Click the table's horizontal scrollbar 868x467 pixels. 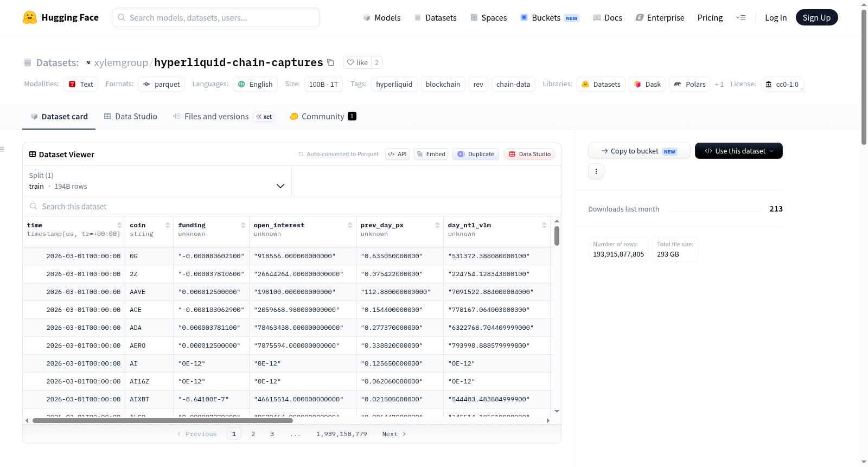(163, 420)
